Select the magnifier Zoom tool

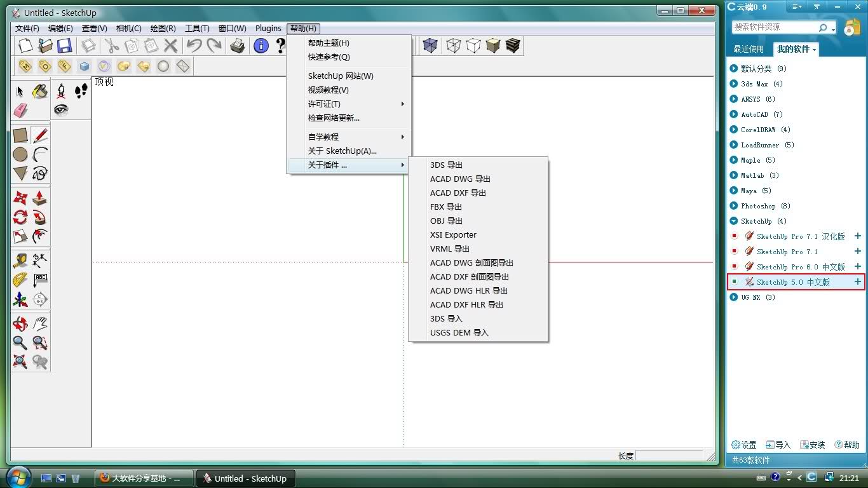tap(20, 343)
